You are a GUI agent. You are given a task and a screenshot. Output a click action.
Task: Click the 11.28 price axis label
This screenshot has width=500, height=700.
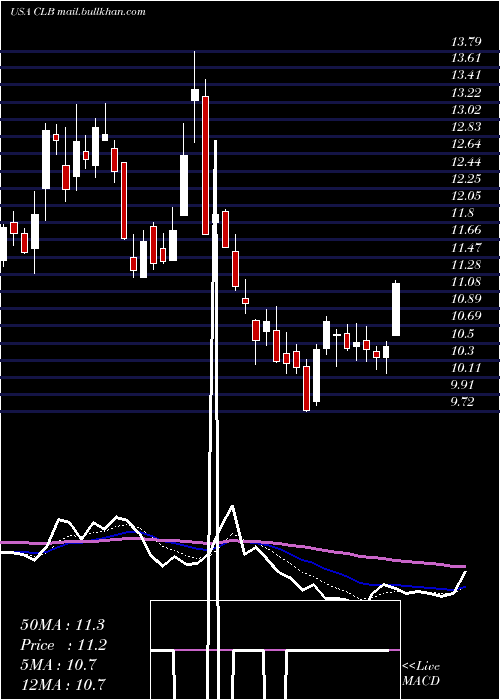point(466,265)
